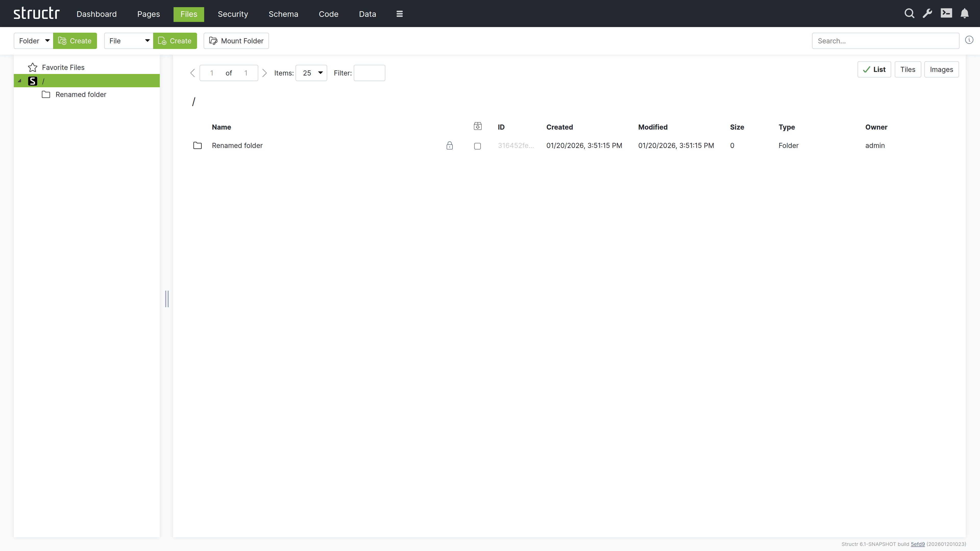Open the hamburger main menu icon
980x551 pixels.
click(x=399, y=14)
